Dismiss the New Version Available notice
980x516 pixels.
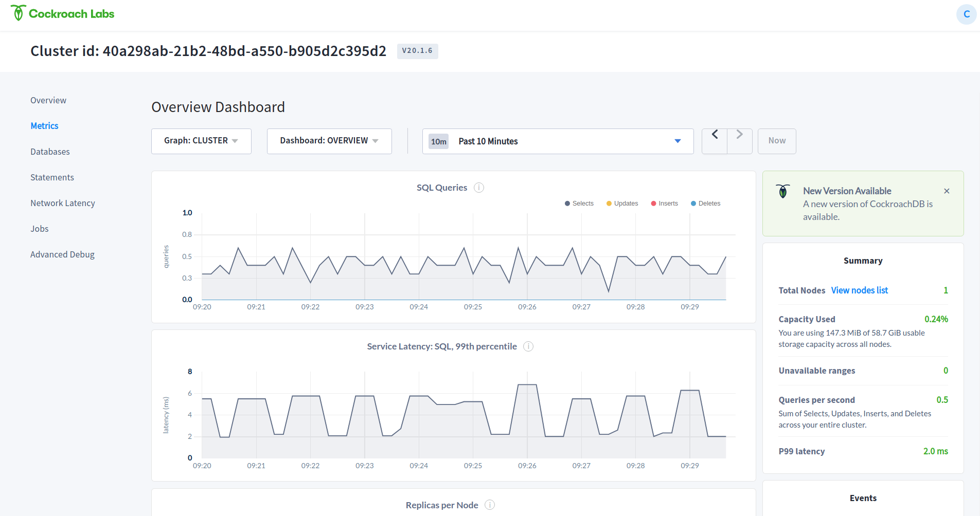(947, 191)
